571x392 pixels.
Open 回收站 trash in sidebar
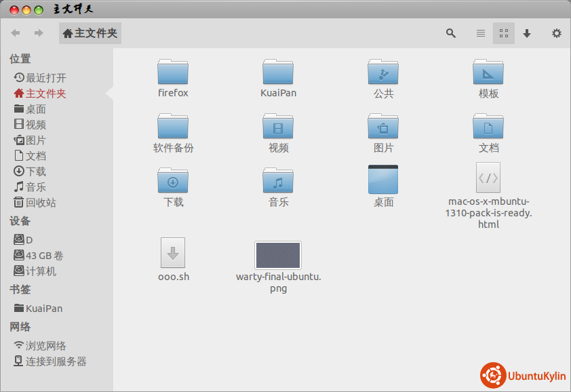(40, 203)
